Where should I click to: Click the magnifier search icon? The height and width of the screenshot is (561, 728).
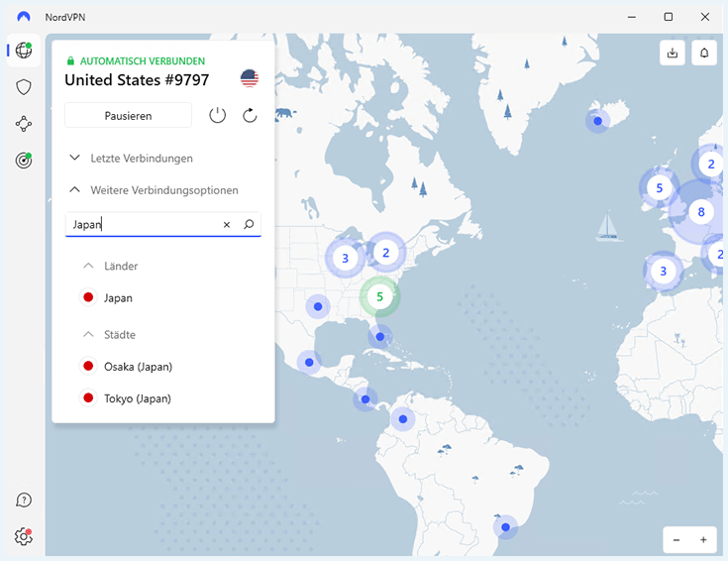tap(249, 224)
